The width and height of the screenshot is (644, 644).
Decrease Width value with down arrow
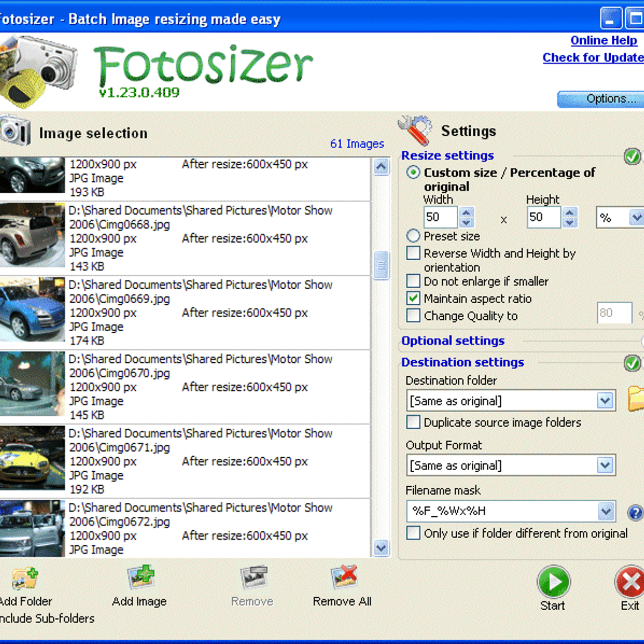pyautogui.click(x=466, y=222)
